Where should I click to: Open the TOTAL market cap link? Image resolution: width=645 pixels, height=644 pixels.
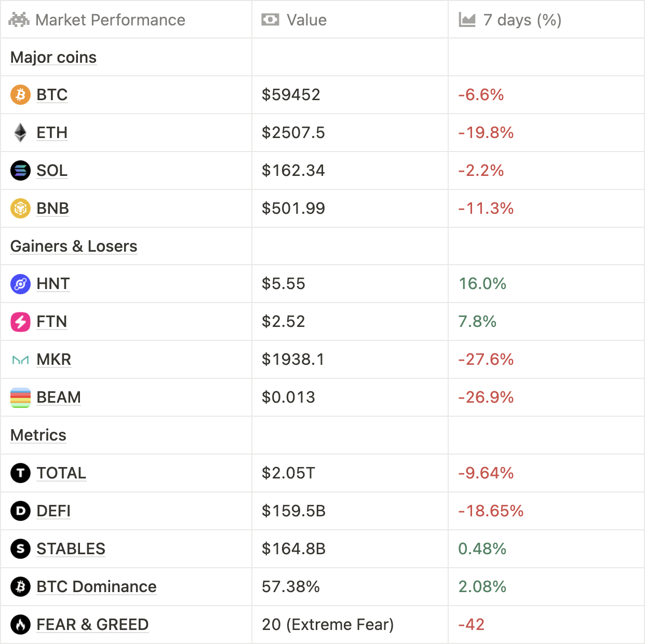click(x=61, y=473)
